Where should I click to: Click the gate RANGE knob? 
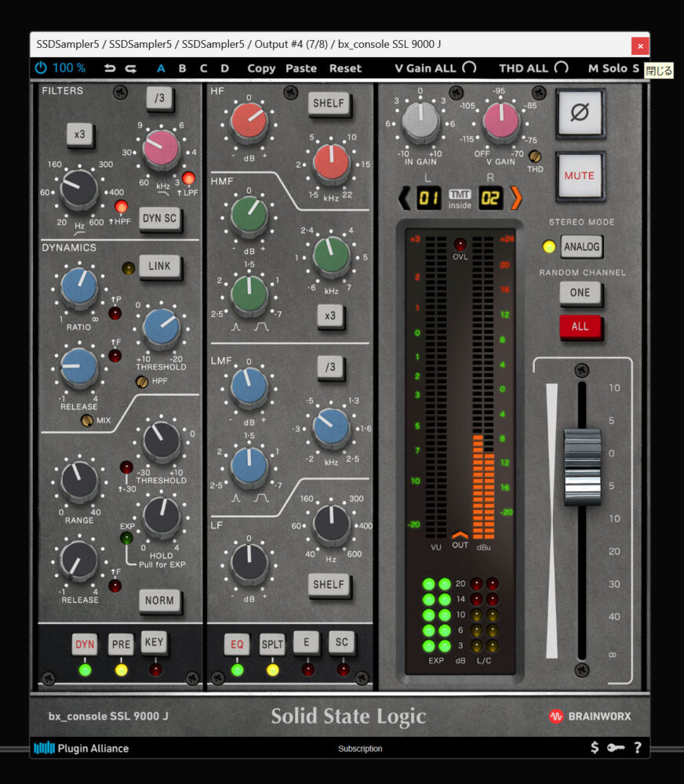[79, 480]
